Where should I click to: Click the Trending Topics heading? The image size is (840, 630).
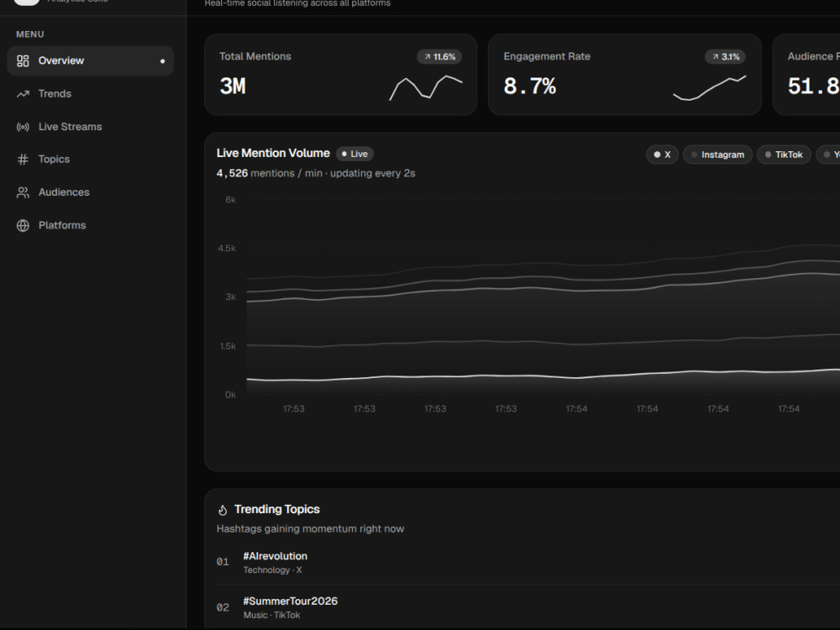[277, 510]
